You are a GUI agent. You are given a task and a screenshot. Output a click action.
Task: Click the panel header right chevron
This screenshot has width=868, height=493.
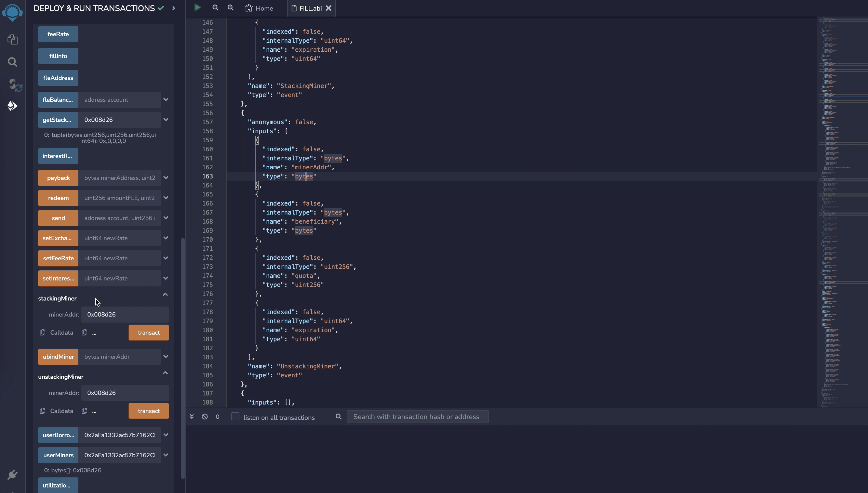click(x=174, y=8)
